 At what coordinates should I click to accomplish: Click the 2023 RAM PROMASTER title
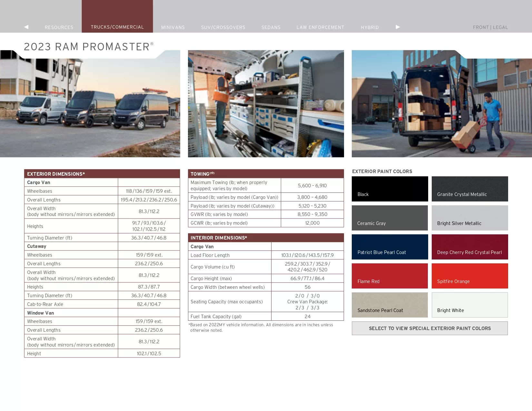89,46
